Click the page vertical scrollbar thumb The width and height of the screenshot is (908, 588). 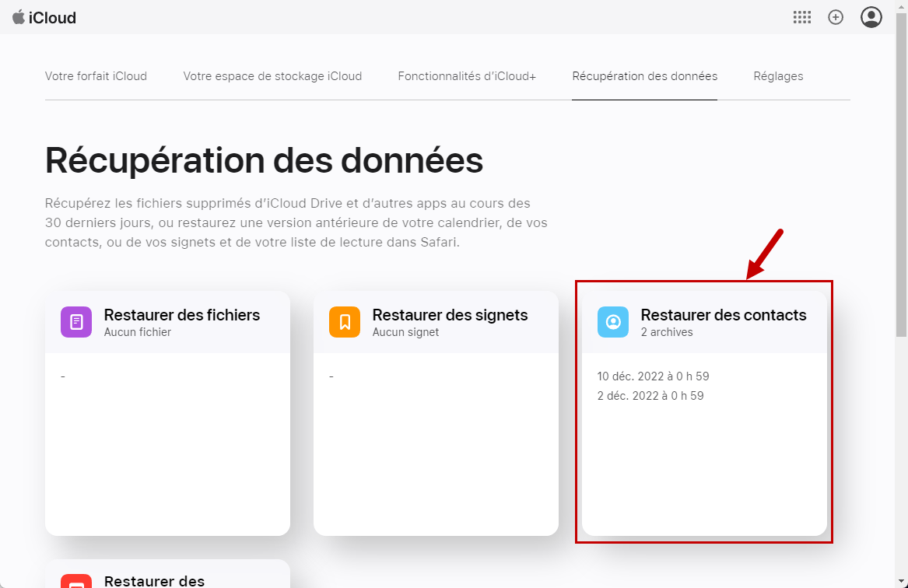[902, 173]
